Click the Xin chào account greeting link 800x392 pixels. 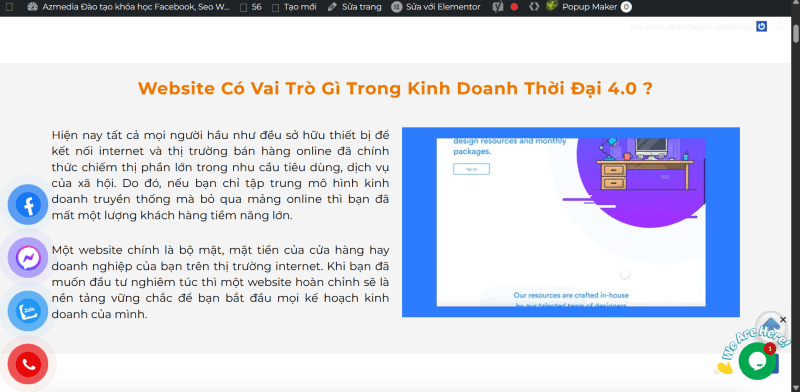pos(691,27)
